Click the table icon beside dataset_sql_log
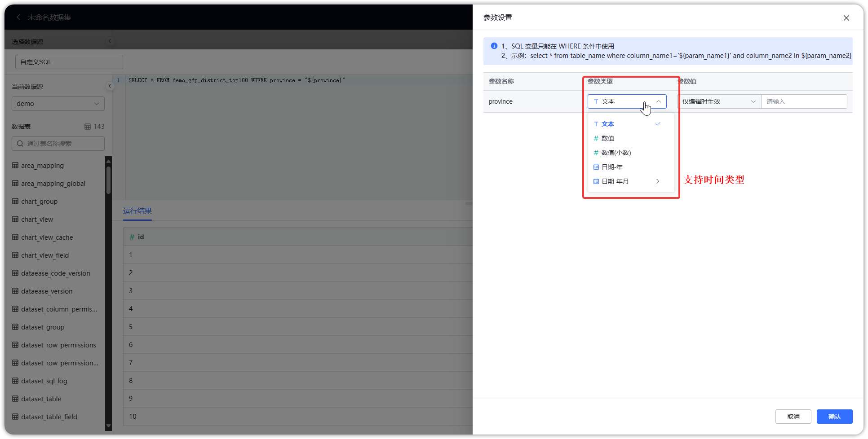The height and width of the screenshot is (439, 868). point(15,381)
